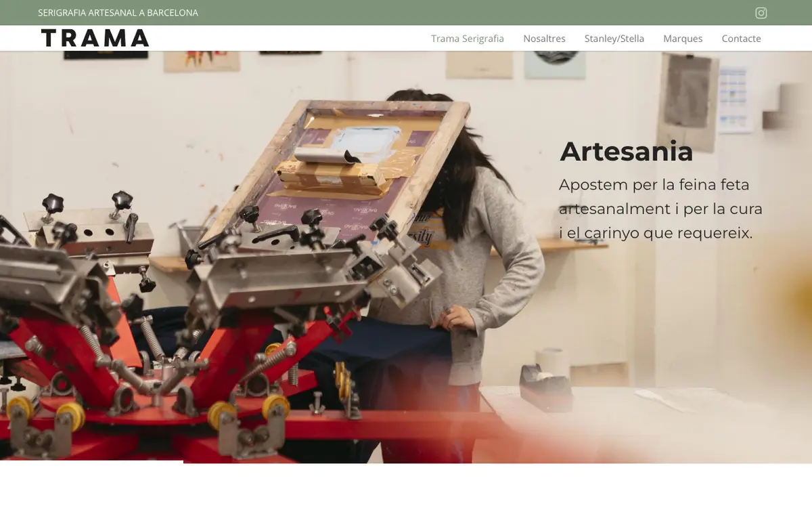
Task: Open the Contacte page
Action: pyautogui.click(x=741, y=39)
